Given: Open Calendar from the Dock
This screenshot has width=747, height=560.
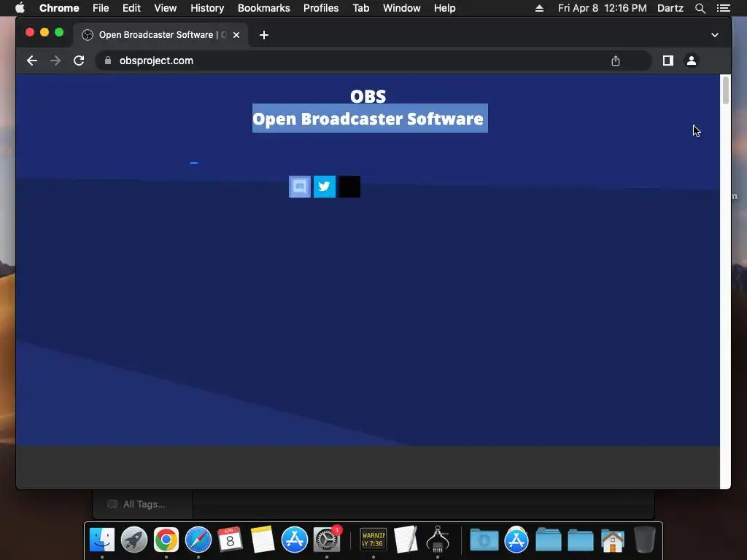Looking at the screenshot, I should (230, 540).
